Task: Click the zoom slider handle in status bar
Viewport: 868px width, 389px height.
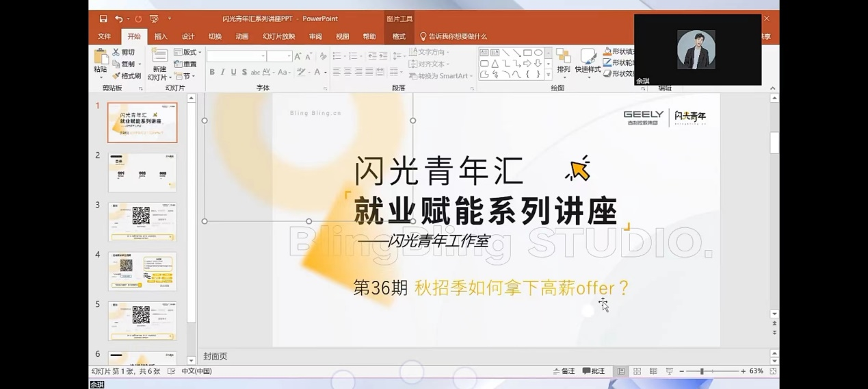Action: [x=702, y=371]
